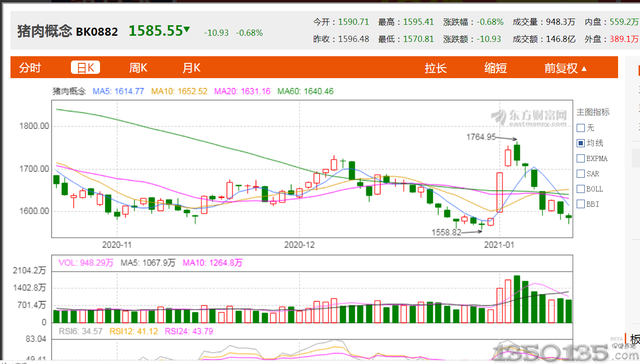Open the 月K monthly chart tab
This screenshot has height=364, width=640.
(x=191, y=68)
